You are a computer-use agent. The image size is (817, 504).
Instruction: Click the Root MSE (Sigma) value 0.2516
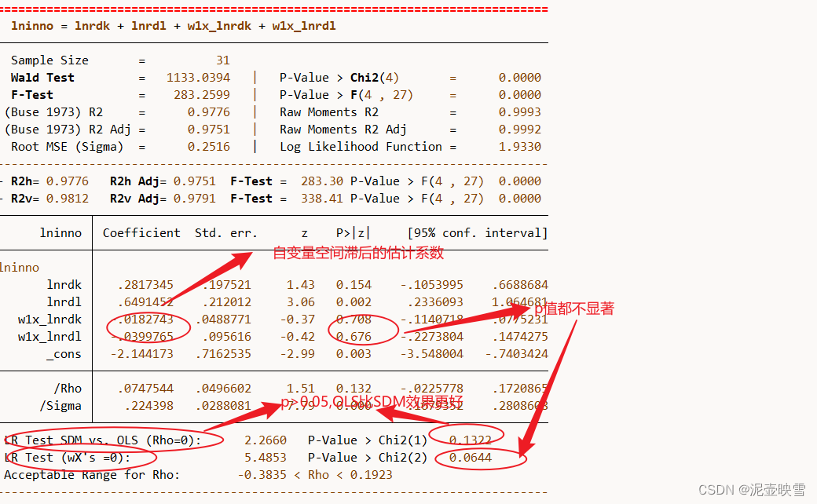208,146
